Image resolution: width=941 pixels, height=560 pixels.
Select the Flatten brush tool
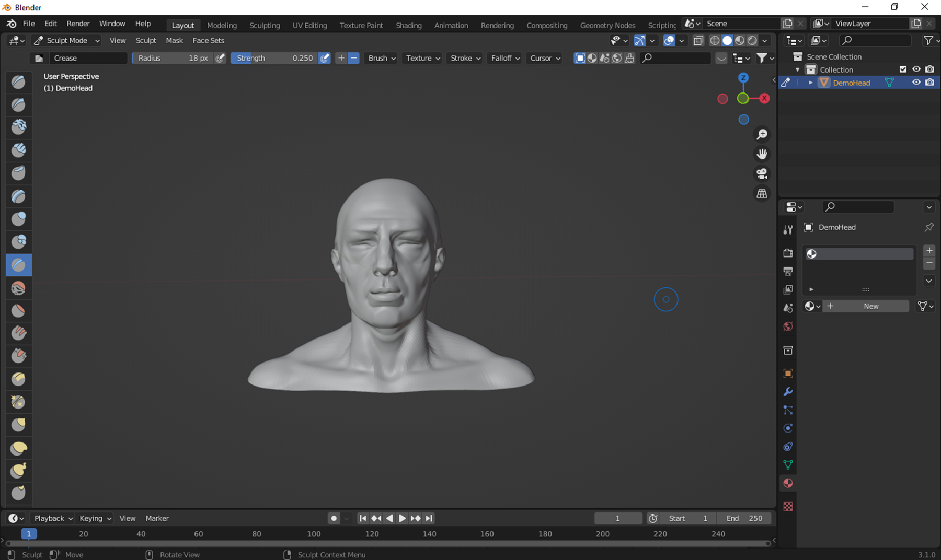tap(19, 310)
